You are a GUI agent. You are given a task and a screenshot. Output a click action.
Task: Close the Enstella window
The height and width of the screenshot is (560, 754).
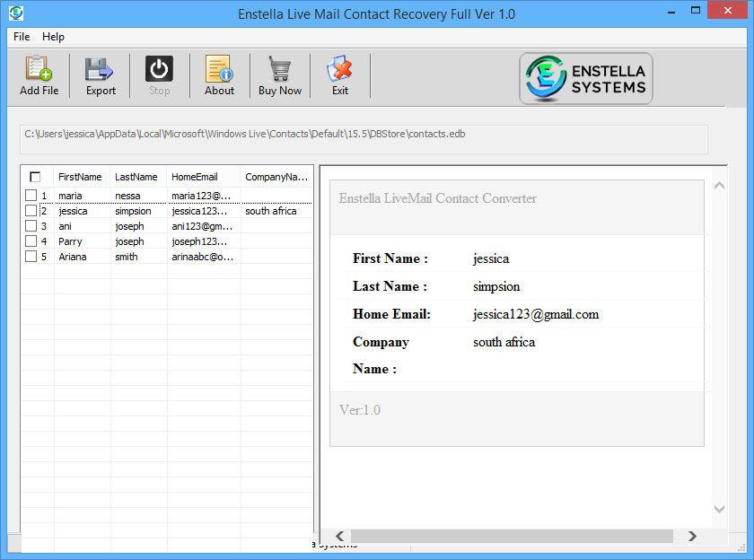click(728, 10)
